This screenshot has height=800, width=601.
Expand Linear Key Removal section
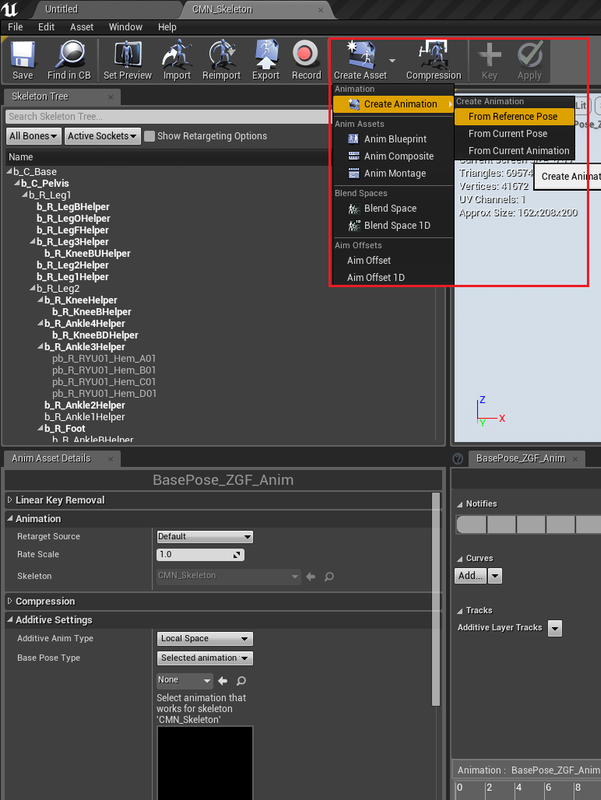point(10,500)
